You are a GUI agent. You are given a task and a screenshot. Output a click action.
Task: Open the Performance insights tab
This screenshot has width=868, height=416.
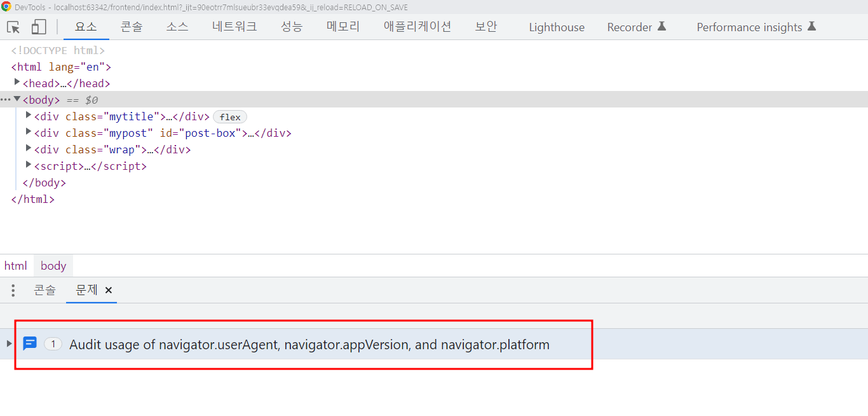[756, 27]
